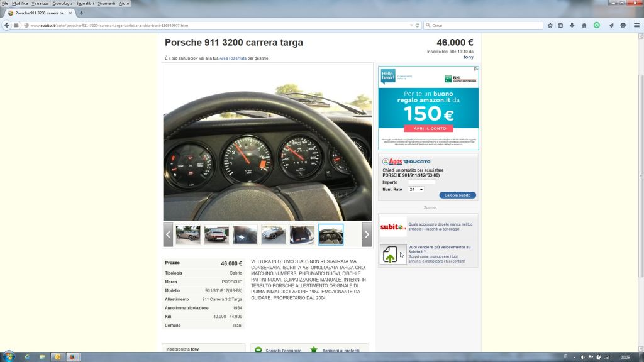644x362 pixels.
Task: Click the page vertical scrollbar
Action: 641,177
